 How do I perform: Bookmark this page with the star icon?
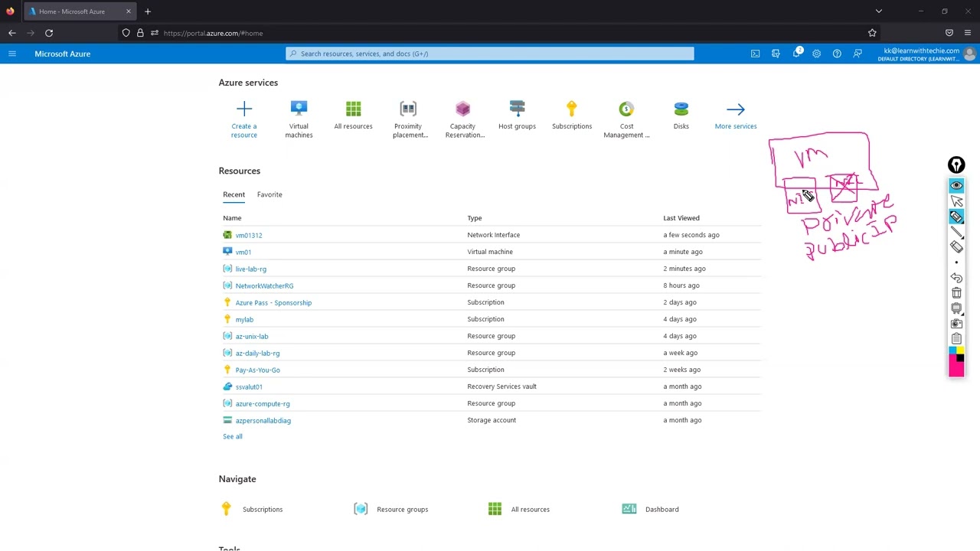coord(872,33)
